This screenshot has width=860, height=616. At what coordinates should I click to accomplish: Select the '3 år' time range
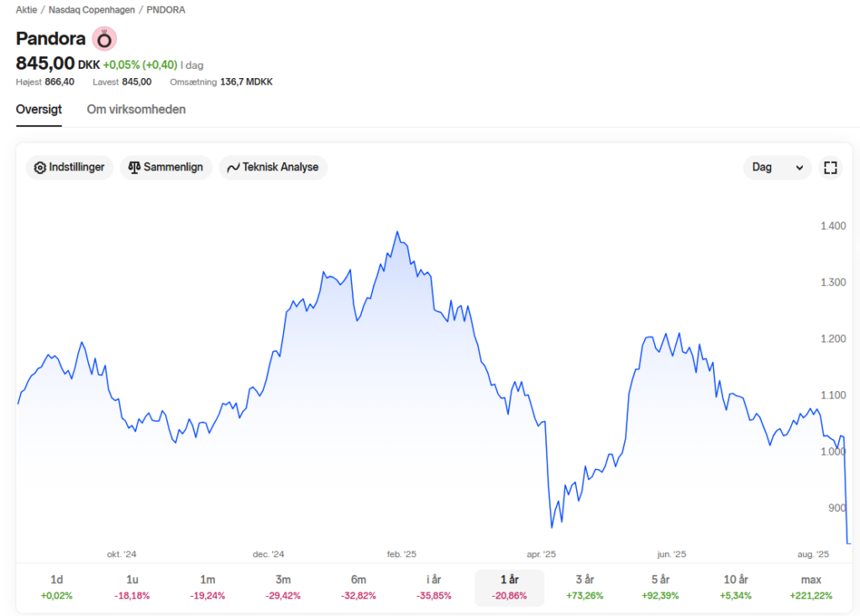coord(585,587)
